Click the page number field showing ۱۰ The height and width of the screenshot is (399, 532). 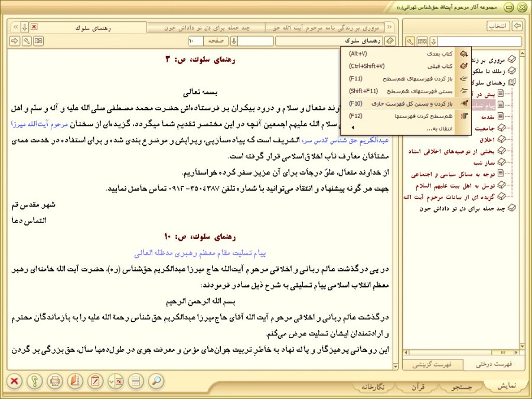[195, 41]
